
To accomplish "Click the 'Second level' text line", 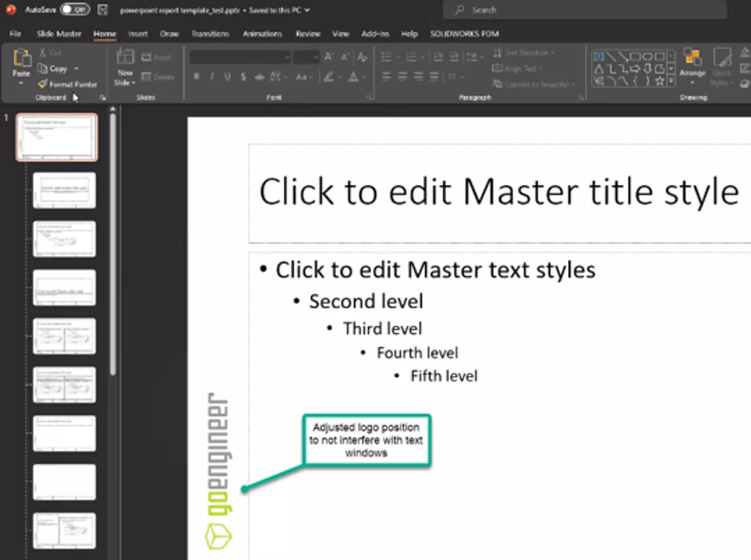I will 366,302.
